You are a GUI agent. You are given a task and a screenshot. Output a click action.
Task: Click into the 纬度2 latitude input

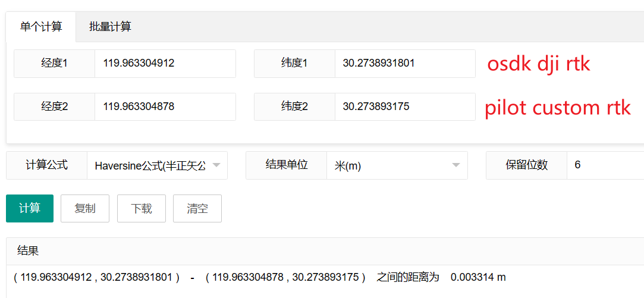(x=404, y=106)
